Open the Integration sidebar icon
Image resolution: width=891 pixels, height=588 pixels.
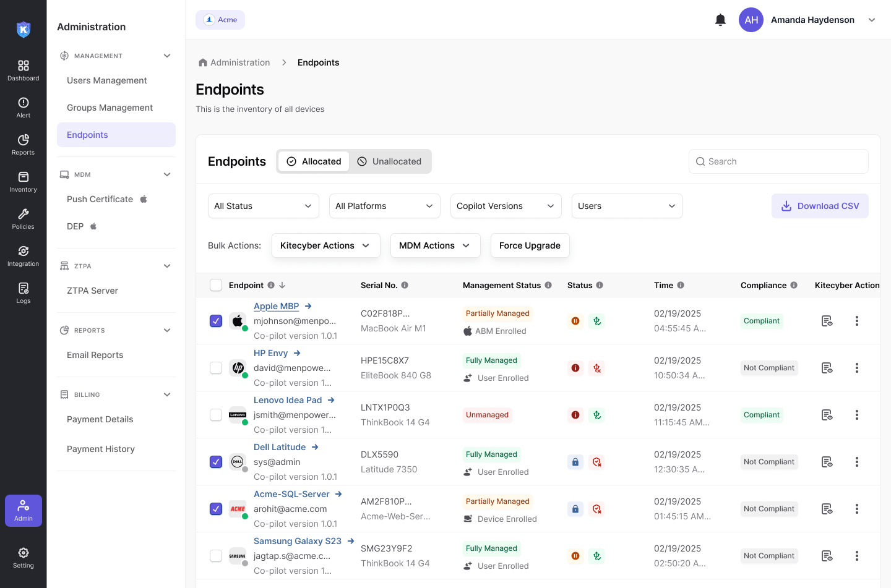24,255
